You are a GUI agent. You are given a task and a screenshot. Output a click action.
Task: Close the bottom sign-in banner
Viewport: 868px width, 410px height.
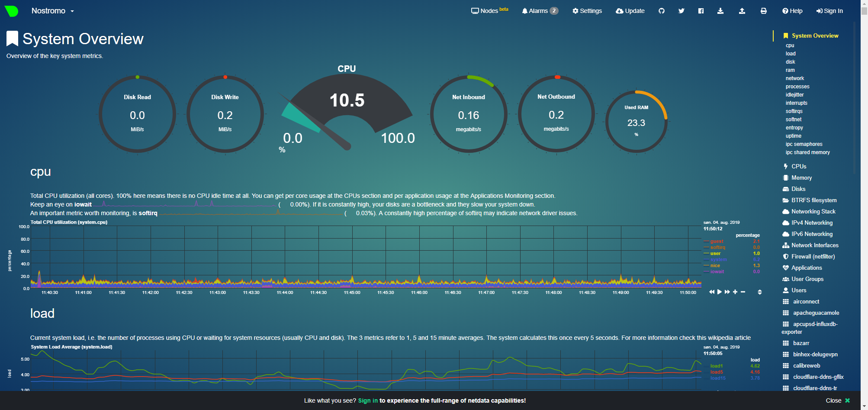(x=838, y=400)
